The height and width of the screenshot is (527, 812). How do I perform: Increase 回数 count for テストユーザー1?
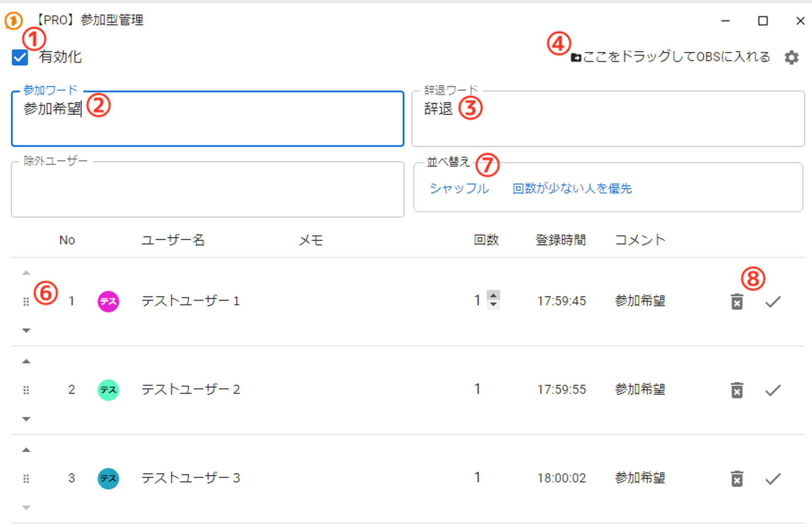pyautogui.click(x=493, y=295)
